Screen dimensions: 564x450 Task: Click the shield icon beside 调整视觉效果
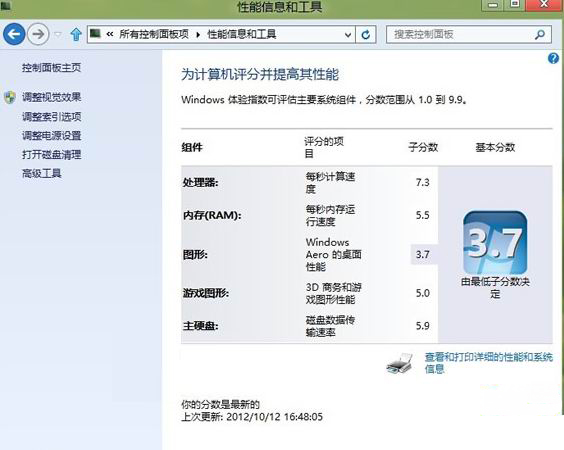[x=10, y=97]
